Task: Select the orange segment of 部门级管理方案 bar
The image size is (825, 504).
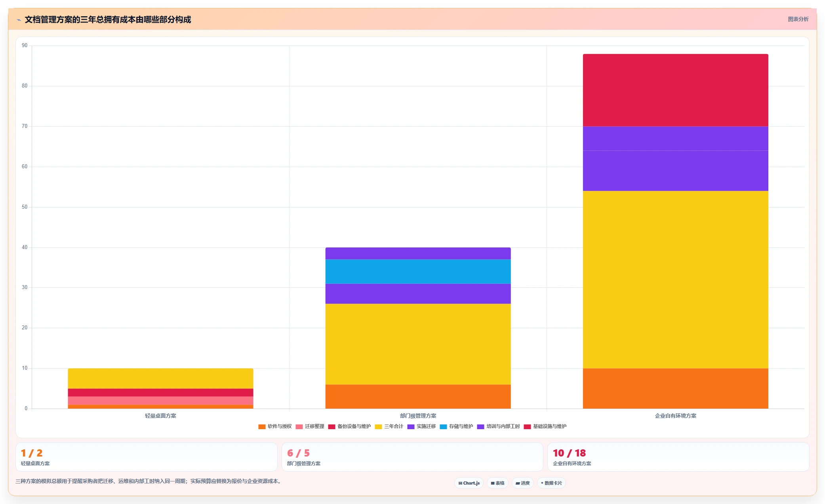Action: pyautogui.click(x=418, y=397)
